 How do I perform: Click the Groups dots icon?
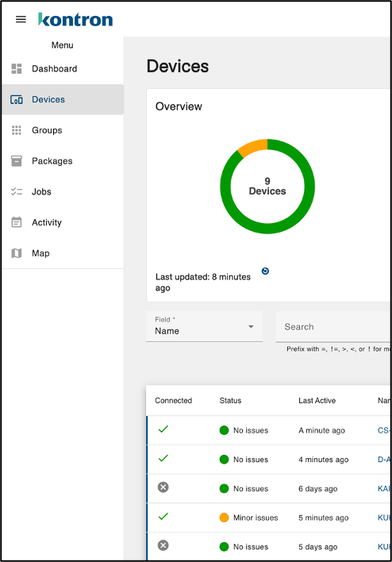click(17, 130)
